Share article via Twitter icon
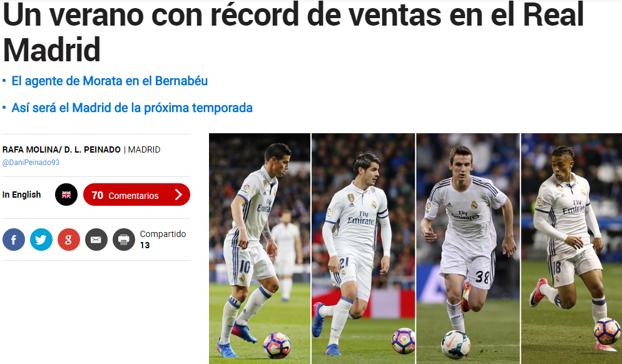The height and width of the screenshot is (364, 622). (41, 240)
